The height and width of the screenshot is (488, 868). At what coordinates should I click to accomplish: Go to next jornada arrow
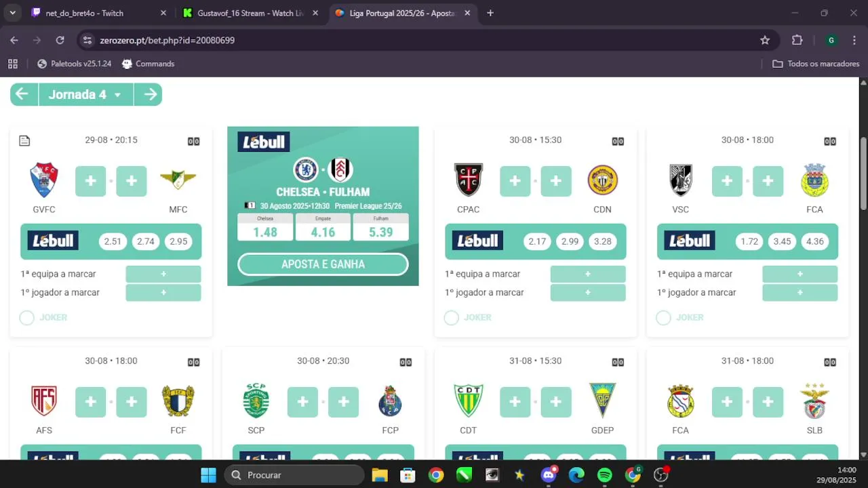pyautogui.click(x=149, y=94)
